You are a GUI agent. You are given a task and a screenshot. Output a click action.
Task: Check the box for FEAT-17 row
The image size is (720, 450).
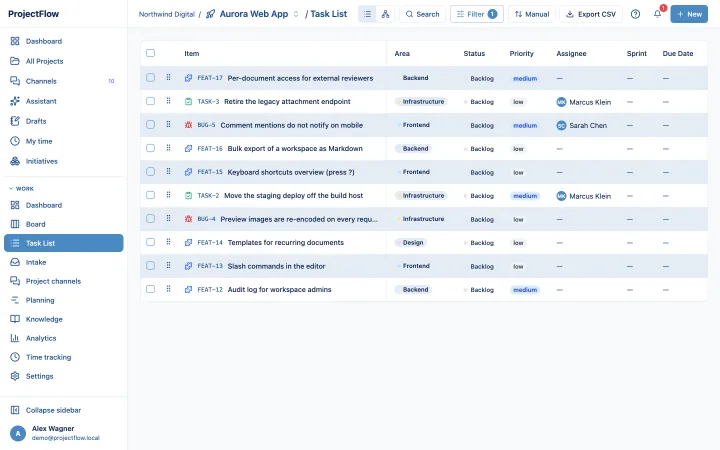pyautogui.click(x=151, y=77)
